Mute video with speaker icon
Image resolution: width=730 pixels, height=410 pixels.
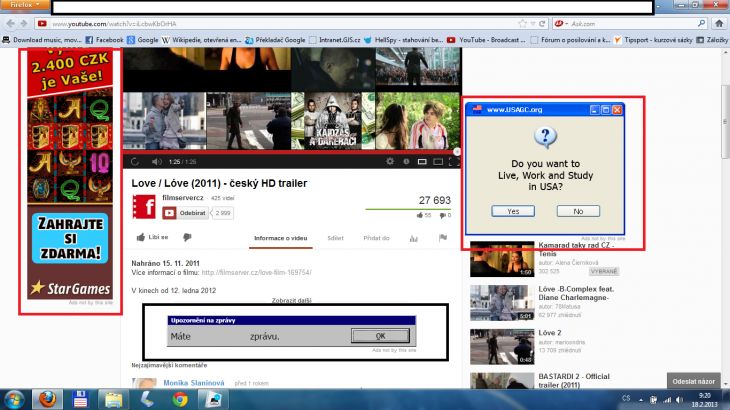[x=156, y=161]
